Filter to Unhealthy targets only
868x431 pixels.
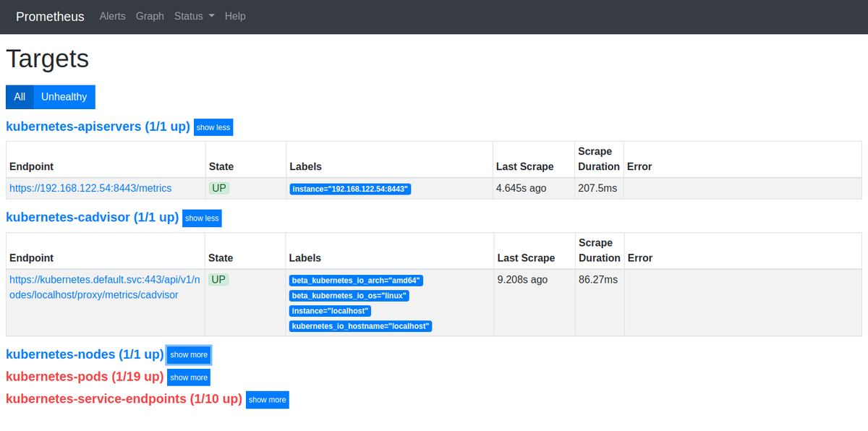64,97
